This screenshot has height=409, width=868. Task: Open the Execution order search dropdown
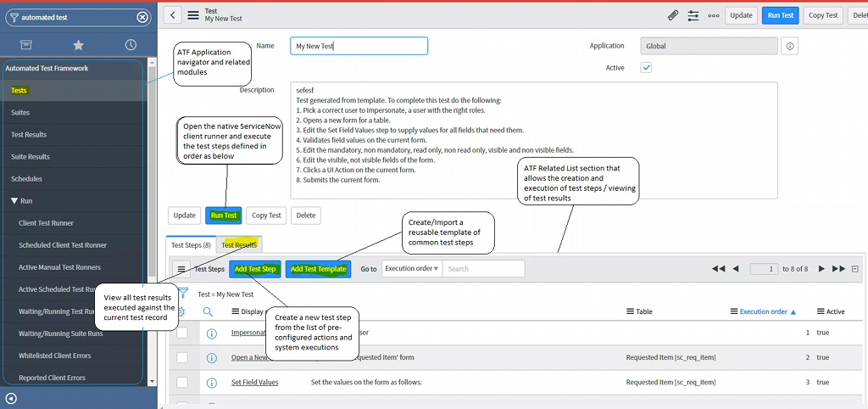click(411, 269)
